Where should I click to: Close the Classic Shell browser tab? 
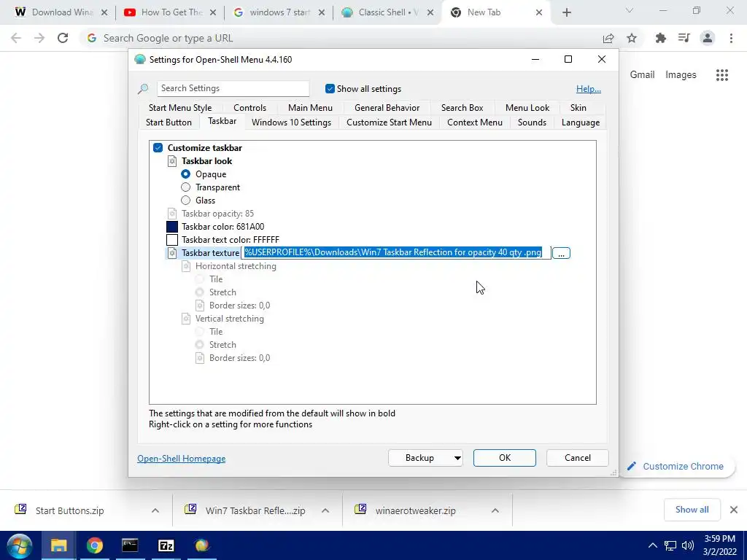[430, 12]
